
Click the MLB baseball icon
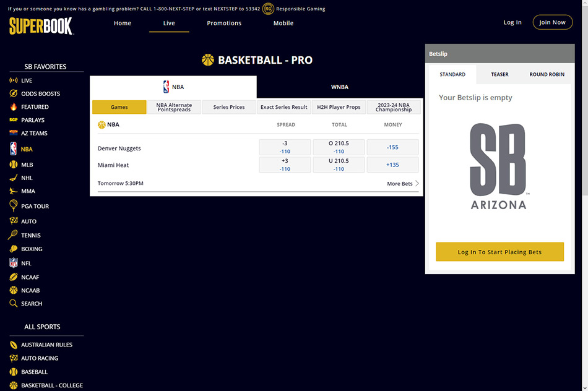14,165
